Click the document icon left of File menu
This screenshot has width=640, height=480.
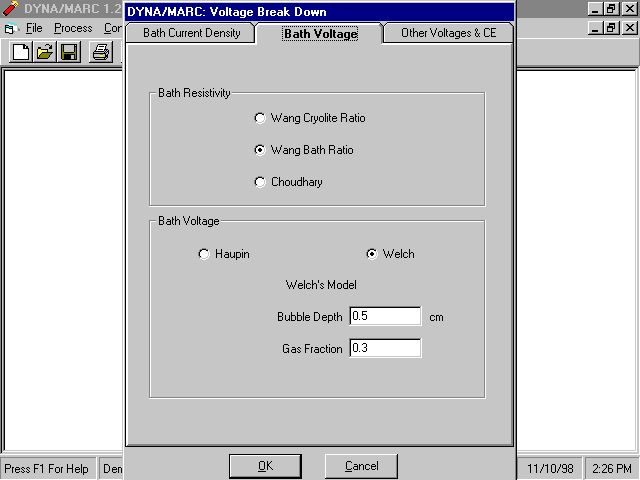[11, 29]
